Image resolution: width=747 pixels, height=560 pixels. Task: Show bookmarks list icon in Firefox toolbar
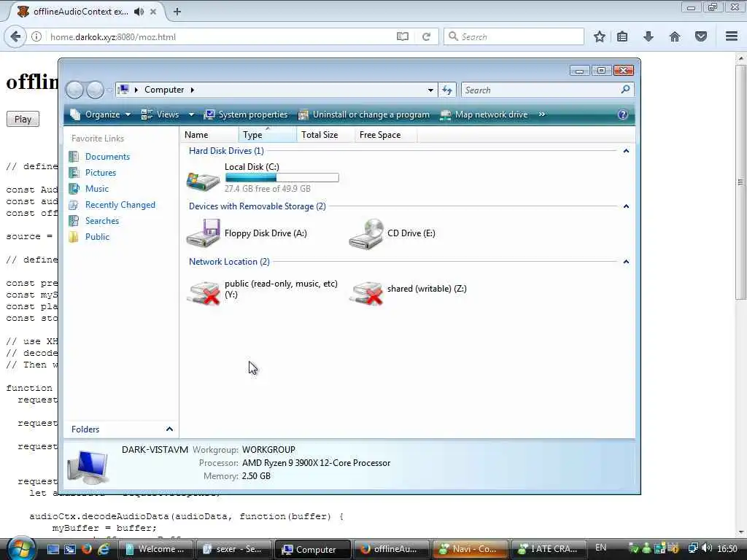click(x=622, y=36)
